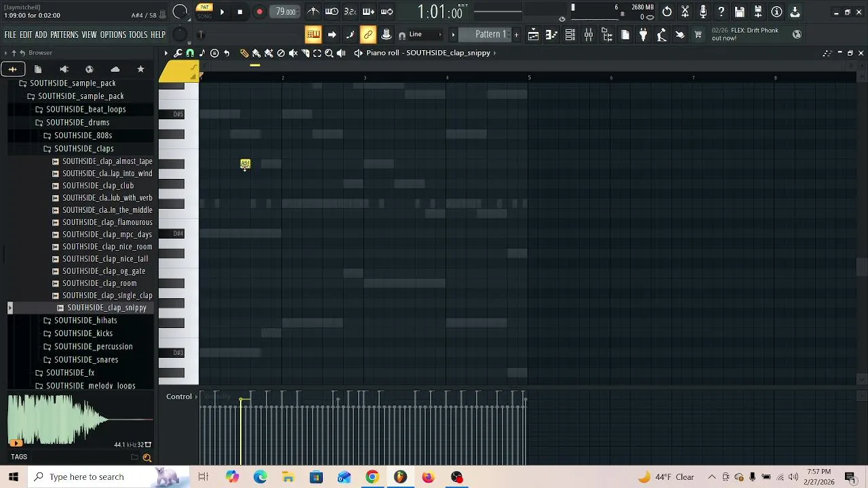Select the Zoom magnifier tool in piano roll
This screenshot has height=488, width=868.
[329, 53]
